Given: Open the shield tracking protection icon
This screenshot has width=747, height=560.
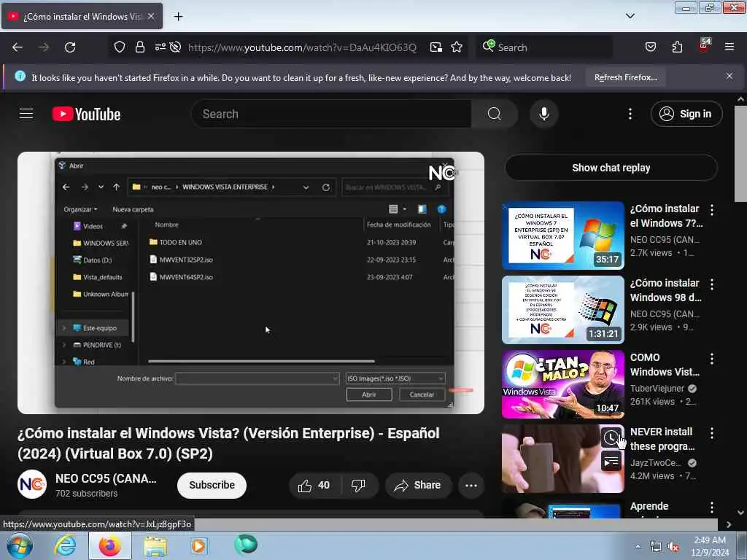Looking at the screenshot, I should [x=120, y=47].
